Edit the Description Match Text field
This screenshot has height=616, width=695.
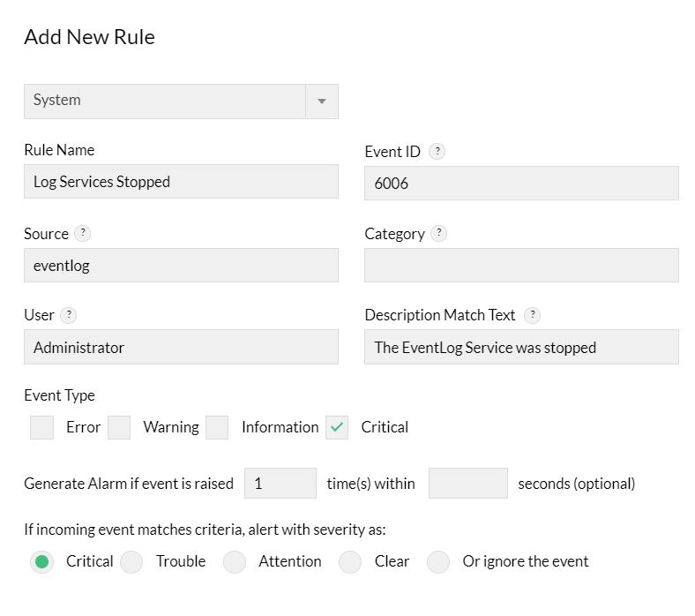[x=521, y=347]
